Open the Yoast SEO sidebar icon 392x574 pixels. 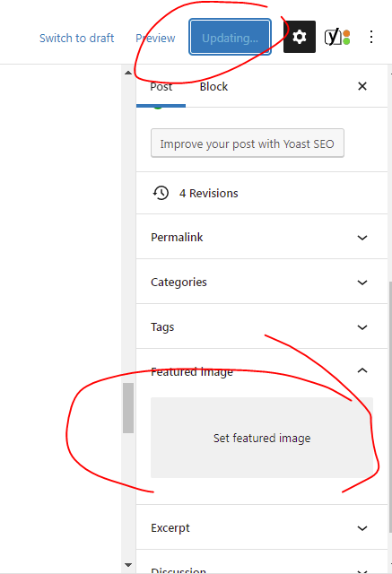pos(337,37)
